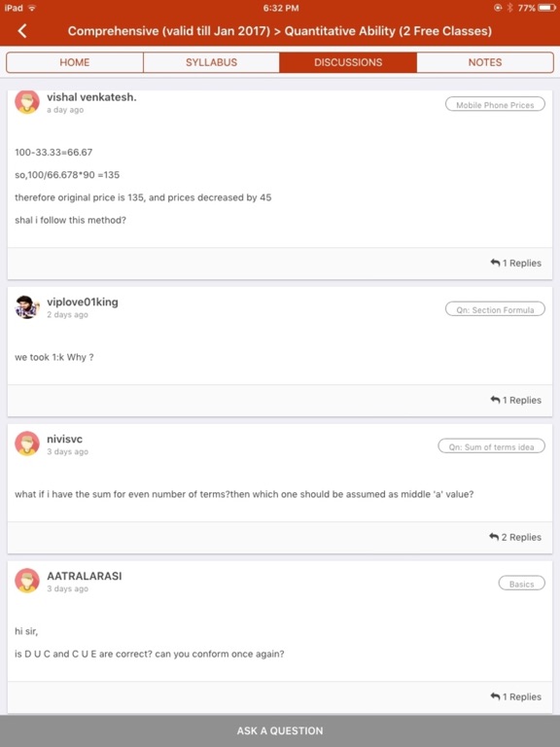This screenshot has height=747, width=560.
Task: Switch to the HOME tab
Action: coord(75,62)
